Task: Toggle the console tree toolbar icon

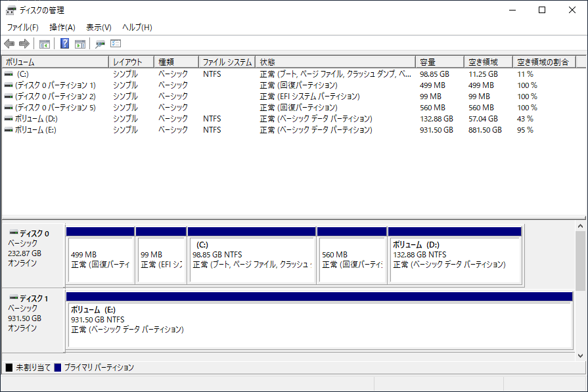Action: [x=45, y=44]
